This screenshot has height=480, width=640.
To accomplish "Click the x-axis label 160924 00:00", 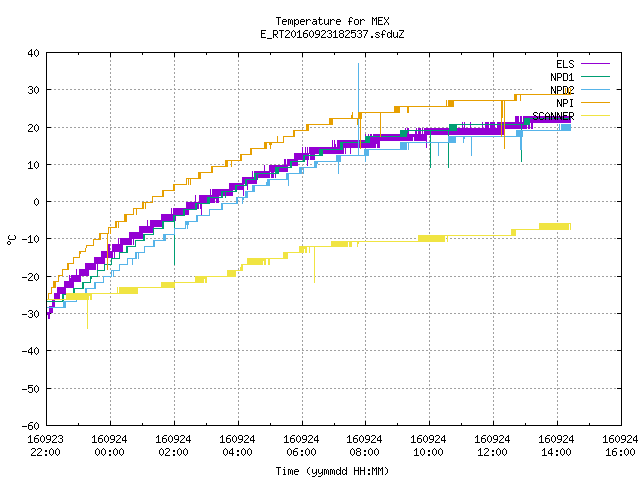I will click(x=109, y=446).
